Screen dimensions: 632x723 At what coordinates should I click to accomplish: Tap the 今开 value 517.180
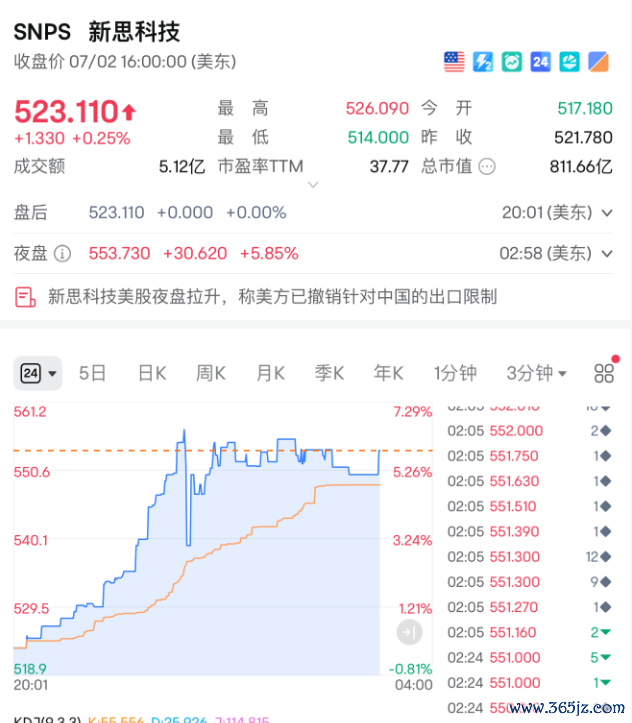pyautogui.click(x=585, y=109)
